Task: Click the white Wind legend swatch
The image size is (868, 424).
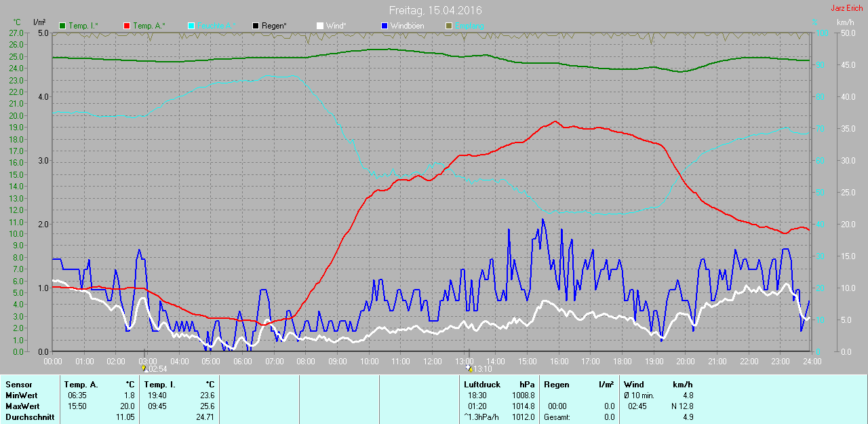Action: (320, 26)
